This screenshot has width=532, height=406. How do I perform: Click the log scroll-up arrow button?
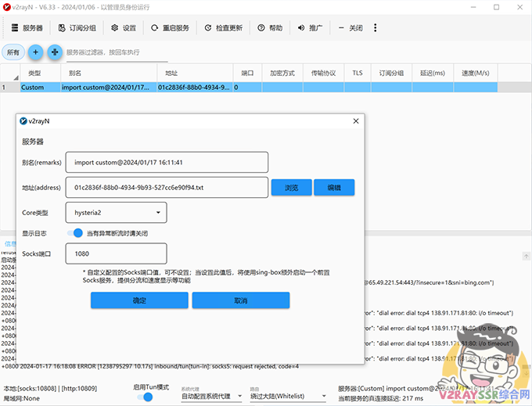coord(526,256)
